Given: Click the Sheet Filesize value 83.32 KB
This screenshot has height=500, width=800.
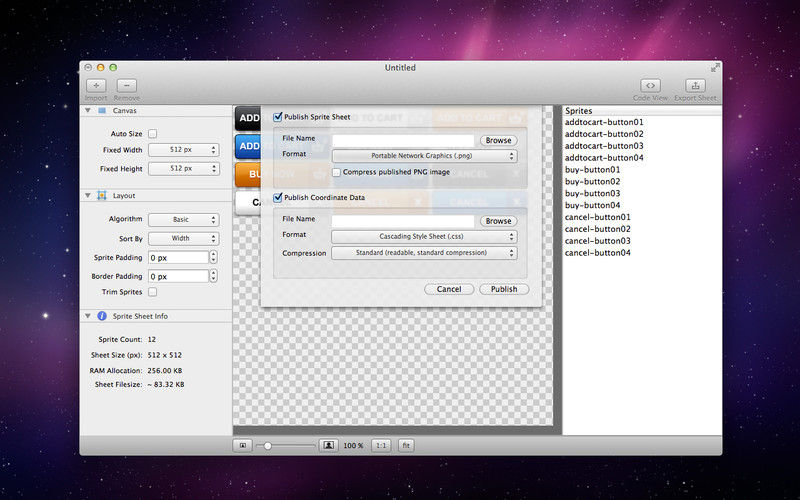Looking at the screenshot, I should coord(166,385).
